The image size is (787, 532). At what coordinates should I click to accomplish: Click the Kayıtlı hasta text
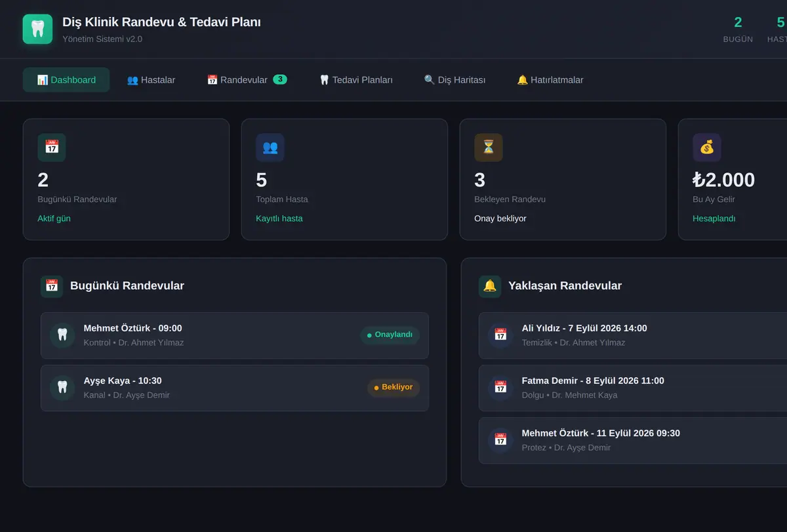tap(279, 218)
